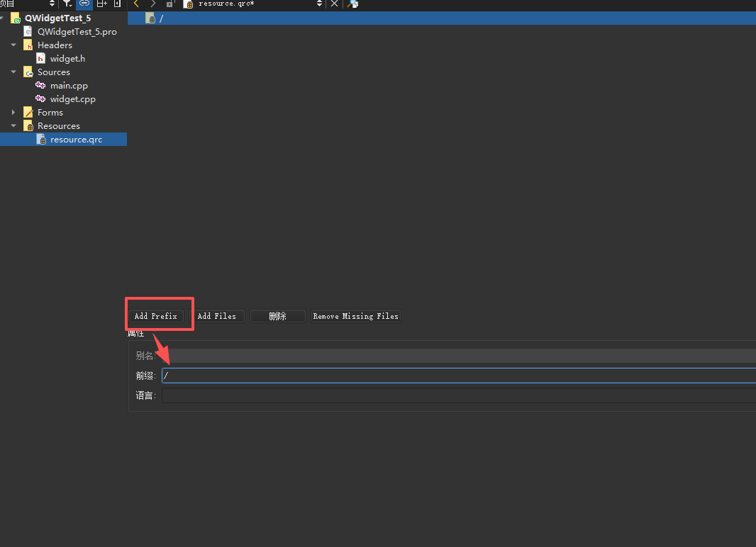Click the Headers folder icon
Viewport: 756px width, 547px height.
click(28, 45)
